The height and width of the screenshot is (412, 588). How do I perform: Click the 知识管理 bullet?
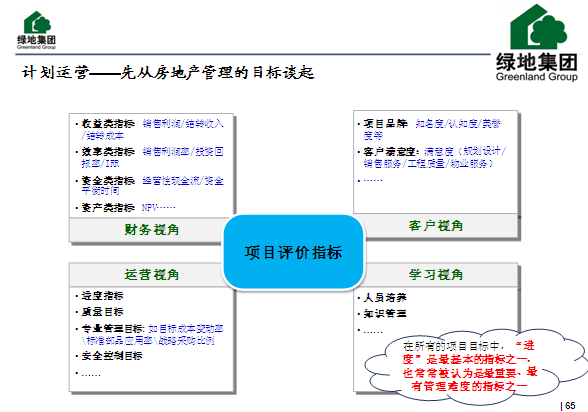coord(385,313)
